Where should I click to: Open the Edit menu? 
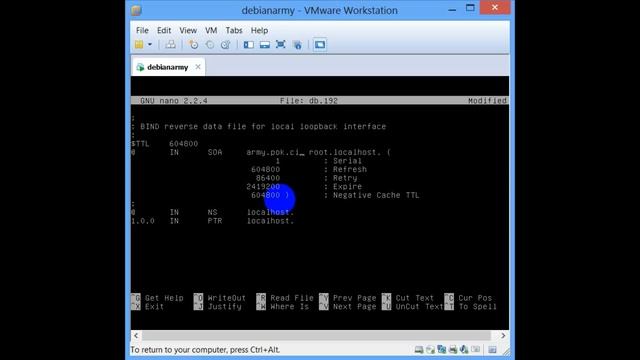[164, 30]
